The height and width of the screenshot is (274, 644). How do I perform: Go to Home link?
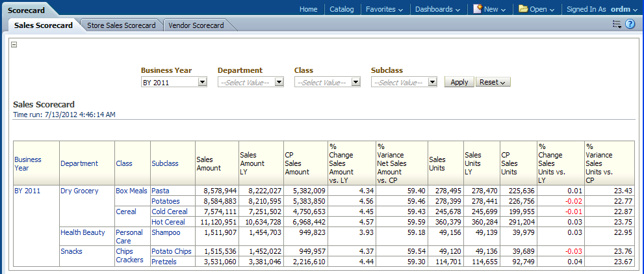(x=308, y=9)
